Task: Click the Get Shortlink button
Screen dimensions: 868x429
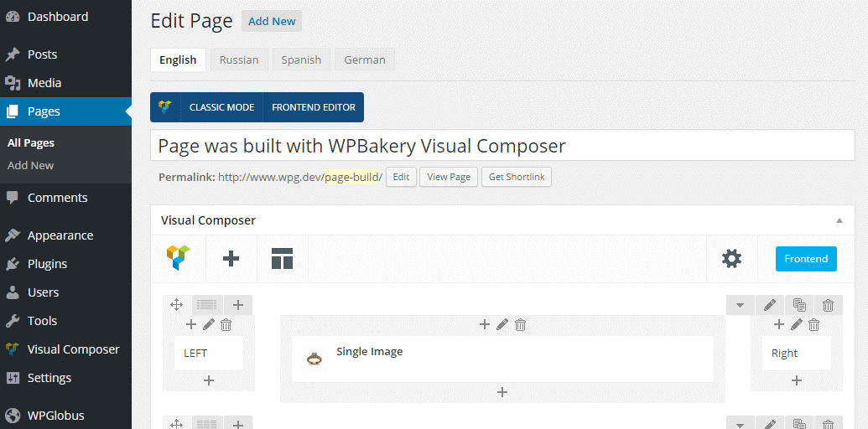Action: tap(517, 177)
